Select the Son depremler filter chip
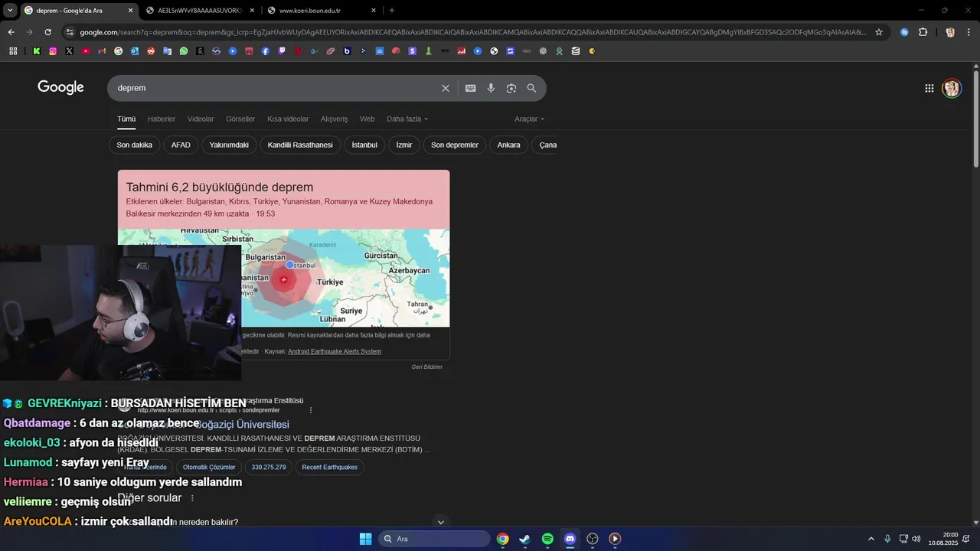This screenshot has height=551, width=980. point(455,145)
